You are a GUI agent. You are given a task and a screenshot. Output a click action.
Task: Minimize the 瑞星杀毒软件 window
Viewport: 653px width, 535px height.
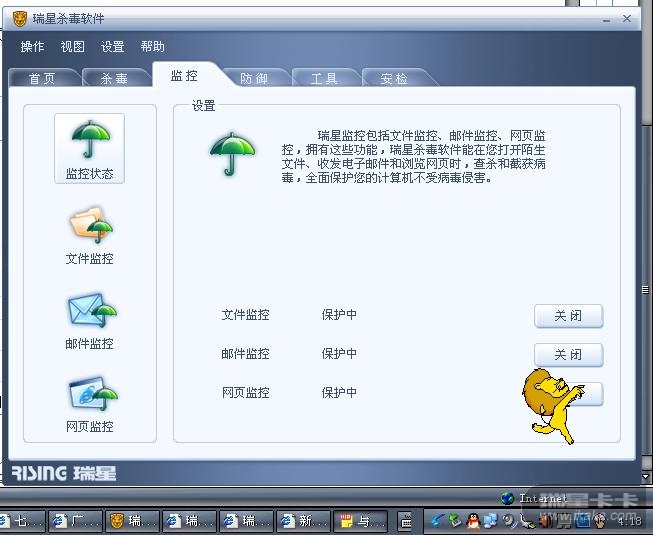point(606,19)
